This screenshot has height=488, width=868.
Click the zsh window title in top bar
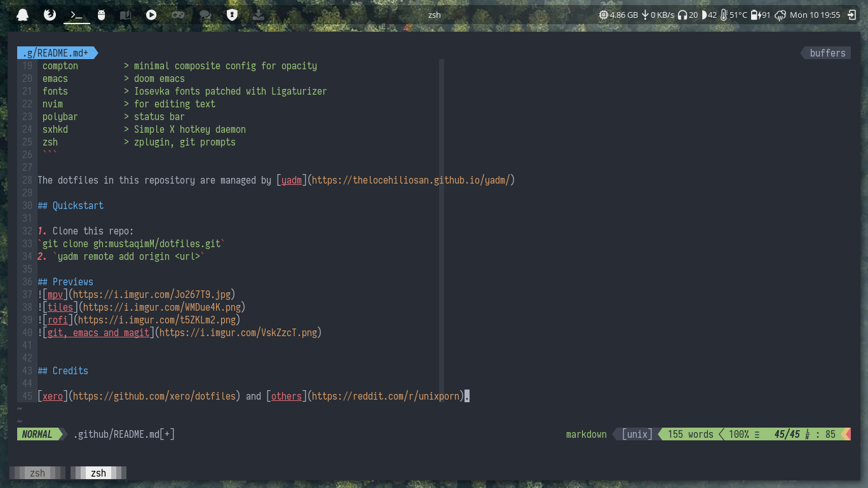click(434, 15)
